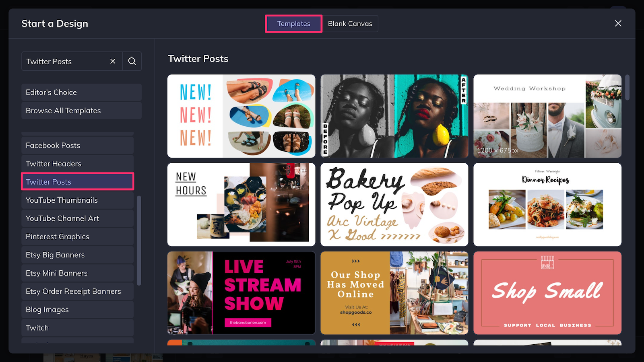Select the Templates tab
644x362 pixels.
point(293,23)
